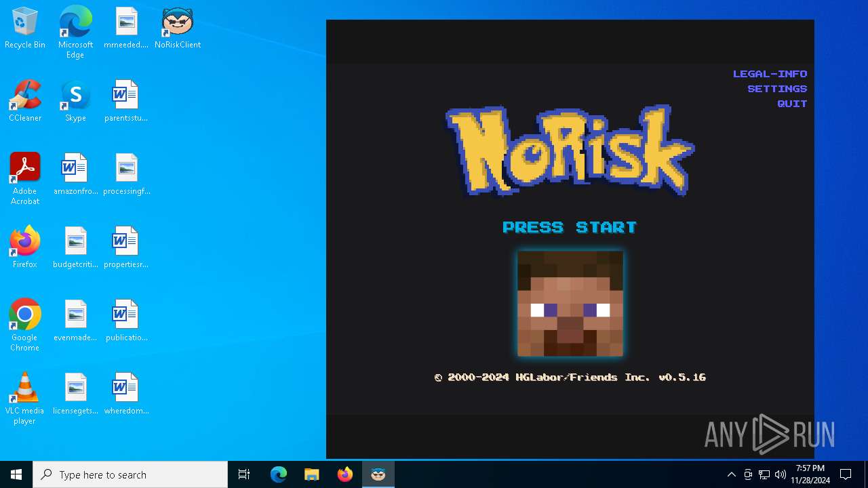
Task: Click the copyright HGLabor/Friends Inc. text
Action: click(570, 378)
